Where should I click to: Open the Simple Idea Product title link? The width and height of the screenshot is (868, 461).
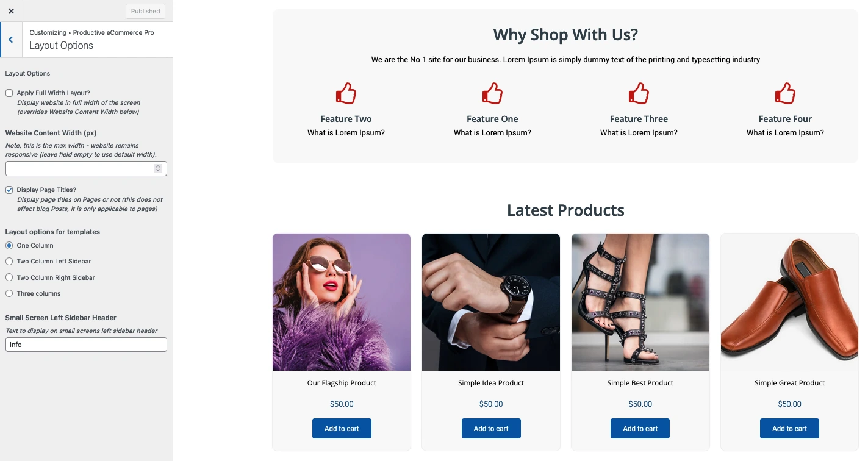(491, 383)
